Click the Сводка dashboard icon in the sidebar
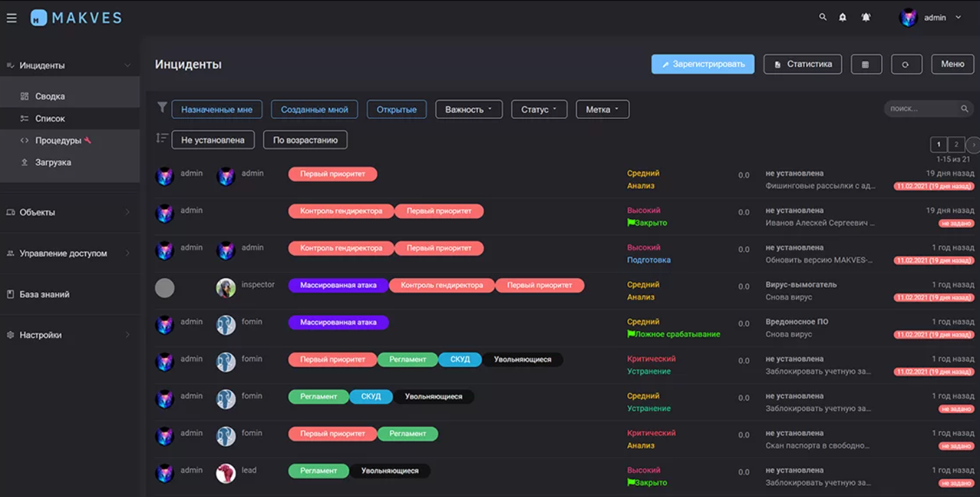The height and width of the screenshot is (497, 980). coord(25,96)
